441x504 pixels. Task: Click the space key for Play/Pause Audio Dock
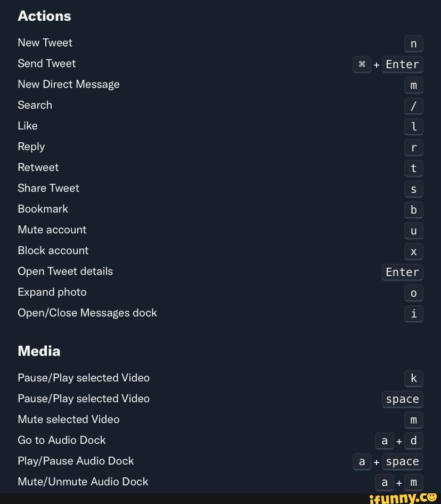[x=402, y=462]
